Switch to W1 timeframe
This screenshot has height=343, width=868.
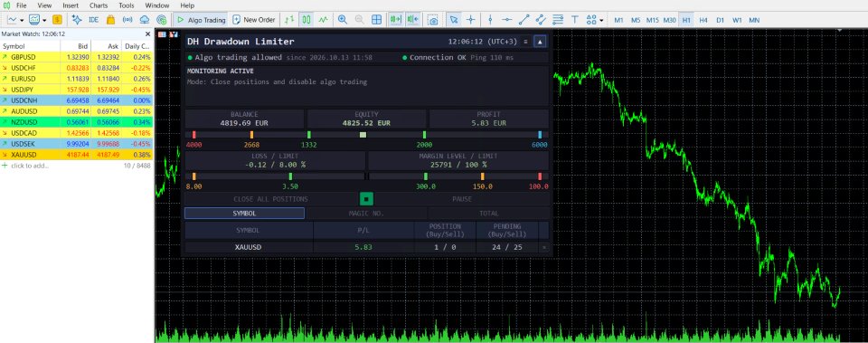click(x=737, y=20)
